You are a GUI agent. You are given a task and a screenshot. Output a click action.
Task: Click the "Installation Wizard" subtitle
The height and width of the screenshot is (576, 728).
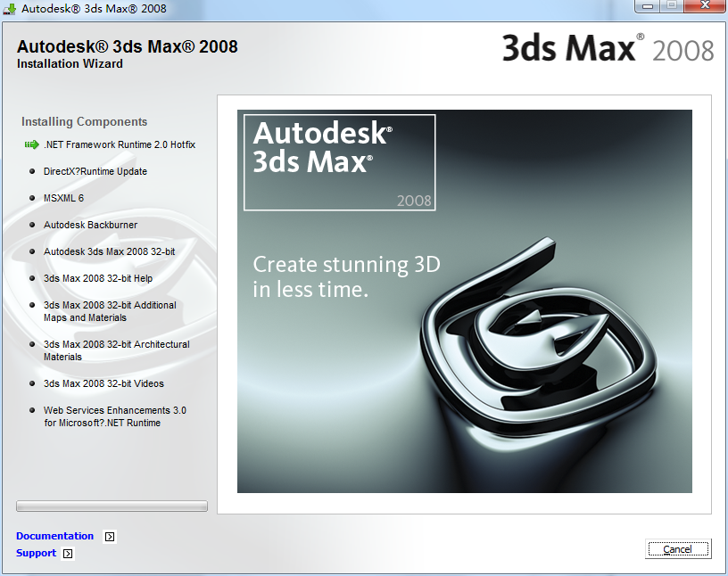pos(70,63)
